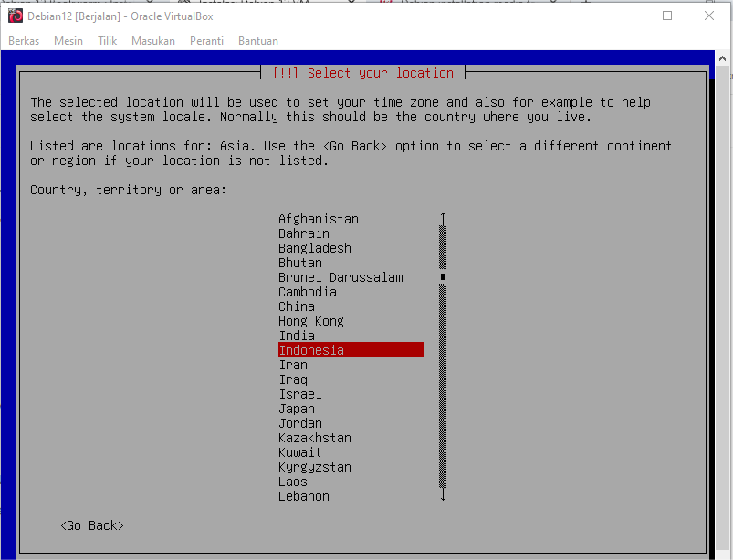The width and height of the screenshot is (733, 560).
Task: Select Lebanon at the list bottom
Action: [304, 496]
